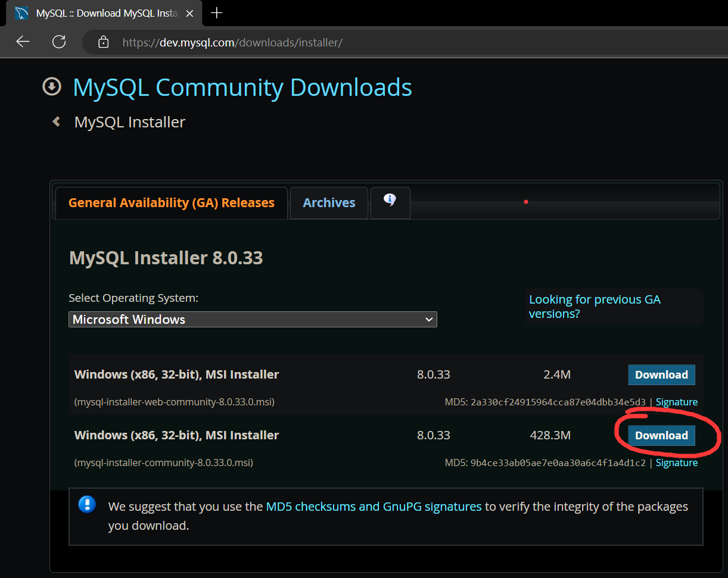Screen dimensions: 728x578
Task: Open Signature link for web-community msi
Action: [x=677, y=402]
